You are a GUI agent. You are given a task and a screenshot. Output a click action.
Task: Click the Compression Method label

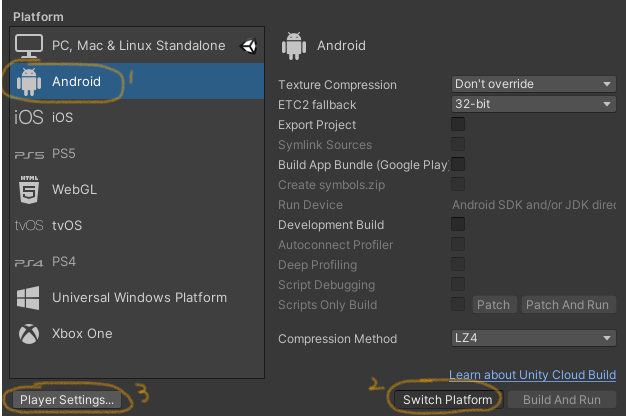338,339
